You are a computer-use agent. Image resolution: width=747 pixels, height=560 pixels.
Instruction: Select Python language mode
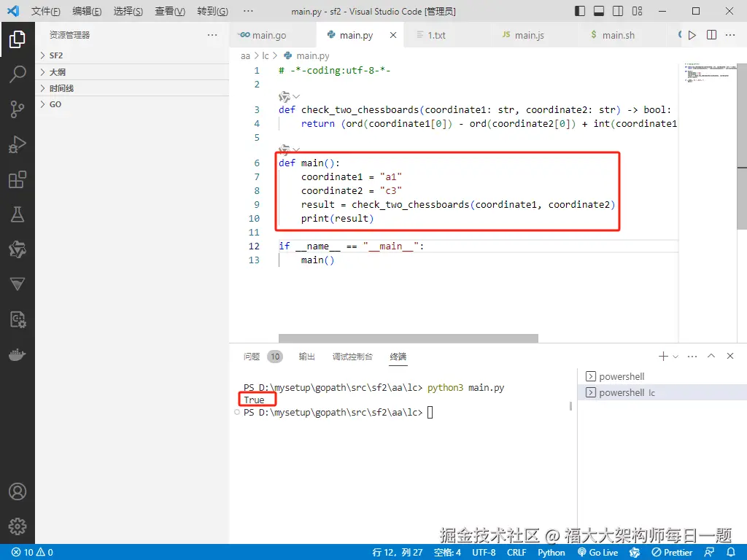click(551, 553)
